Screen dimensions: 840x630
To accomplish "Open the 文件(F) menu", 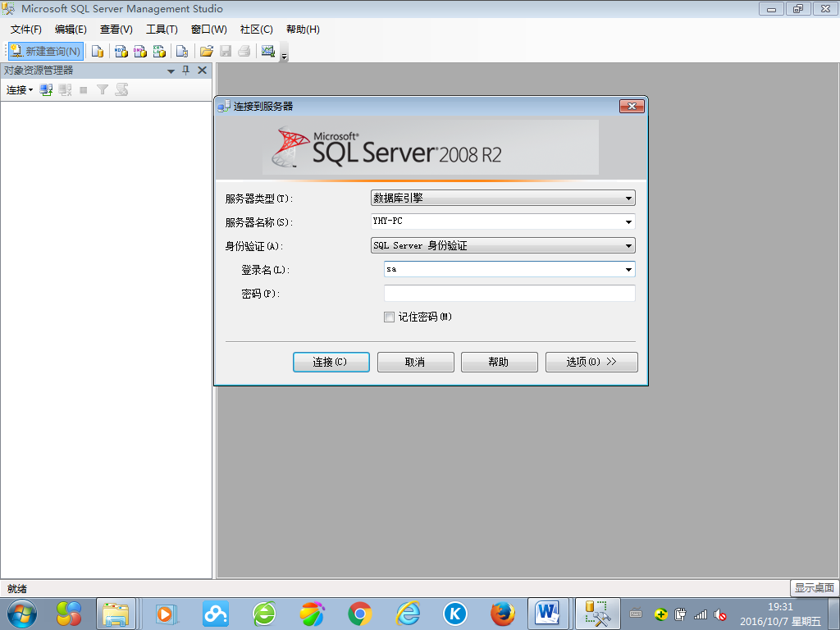I will tap(26, 30).
